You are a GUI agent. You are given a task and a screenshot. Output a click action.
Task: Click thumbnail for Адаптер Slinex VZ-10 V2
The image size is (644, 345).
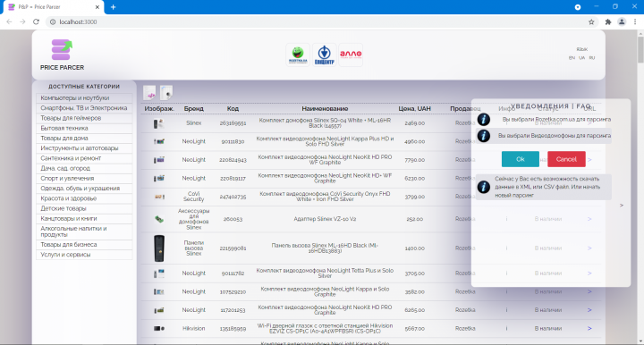point(159,219)
